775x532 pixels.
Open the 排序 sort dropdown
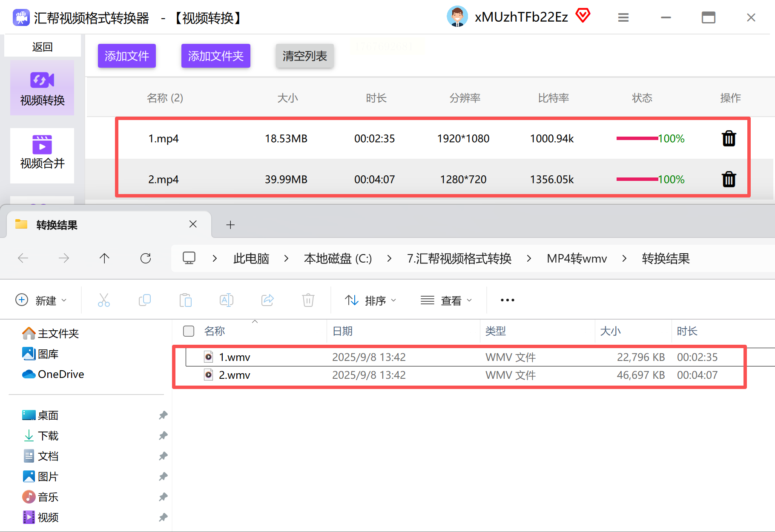click(370, 300)
